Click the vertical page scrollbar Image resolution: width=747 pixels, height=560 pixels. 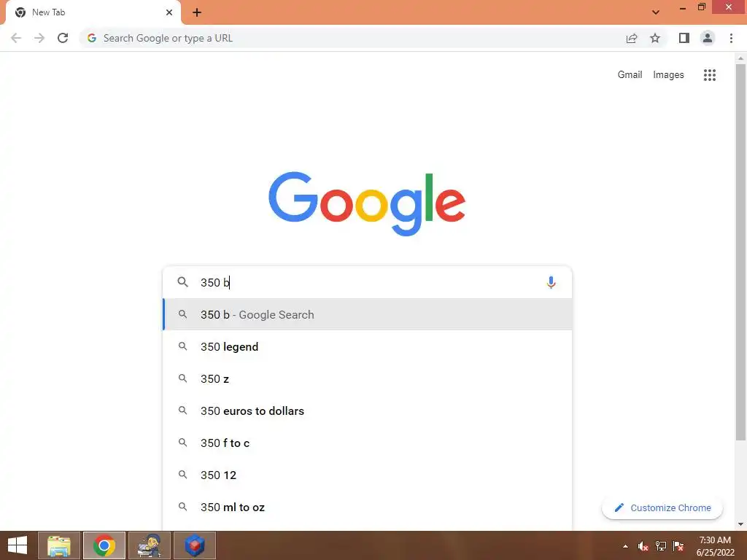[x=740, y=252]
